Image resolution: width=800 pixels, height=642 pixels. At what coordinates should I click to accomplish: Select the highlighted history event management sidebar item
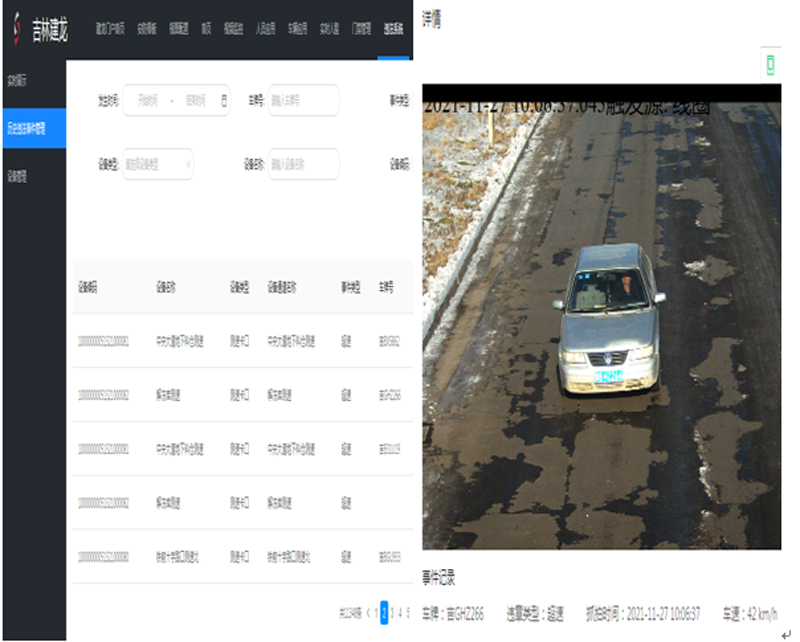(x=33, y=129)
